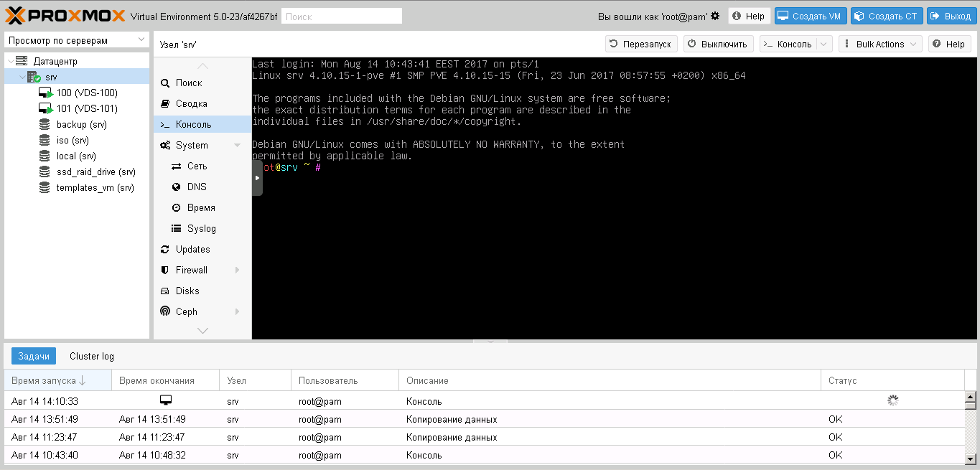Select Консоль in node menu
This screenshot has height=470, width=980.
202,124
